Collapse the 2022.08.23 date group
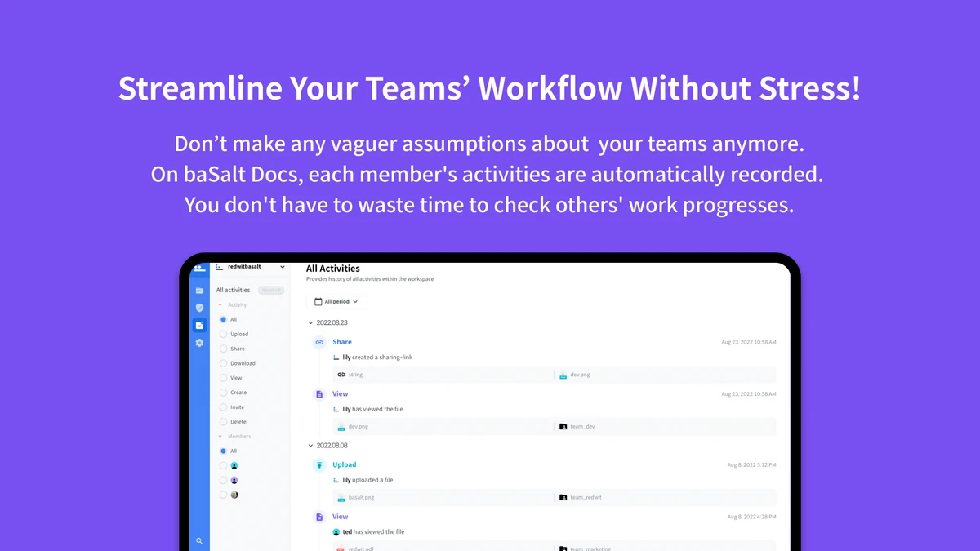 310,323
